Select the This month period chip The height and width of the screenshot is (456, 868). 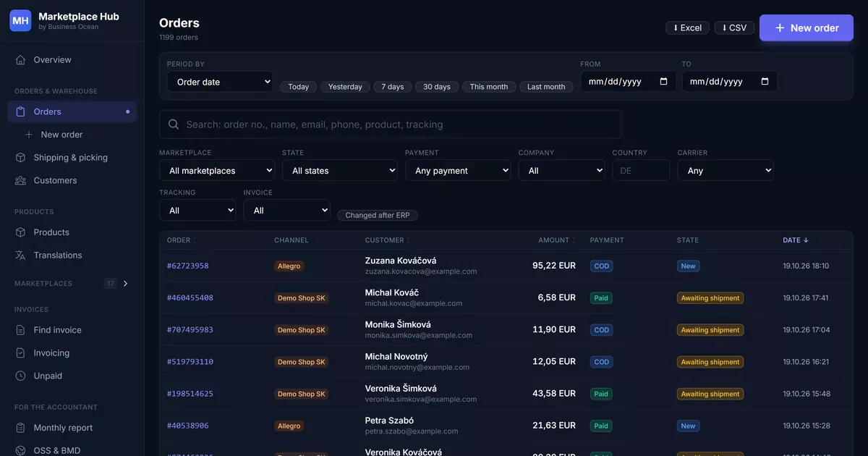click(489, 87)
